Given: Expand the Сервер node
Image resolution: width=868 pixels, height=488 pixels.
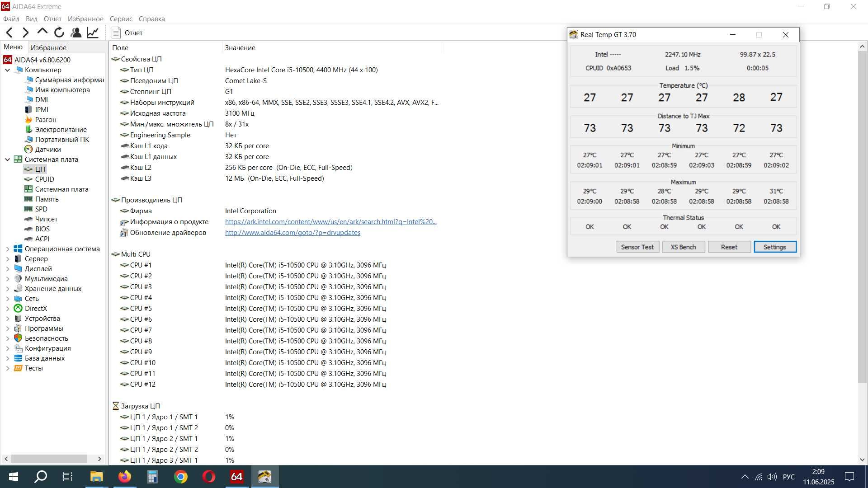Looking at the screenshot, I should click(7, 259).
